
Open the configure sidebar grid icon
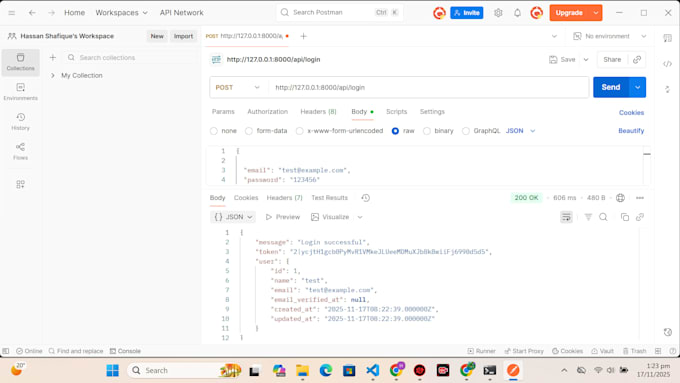20,184
